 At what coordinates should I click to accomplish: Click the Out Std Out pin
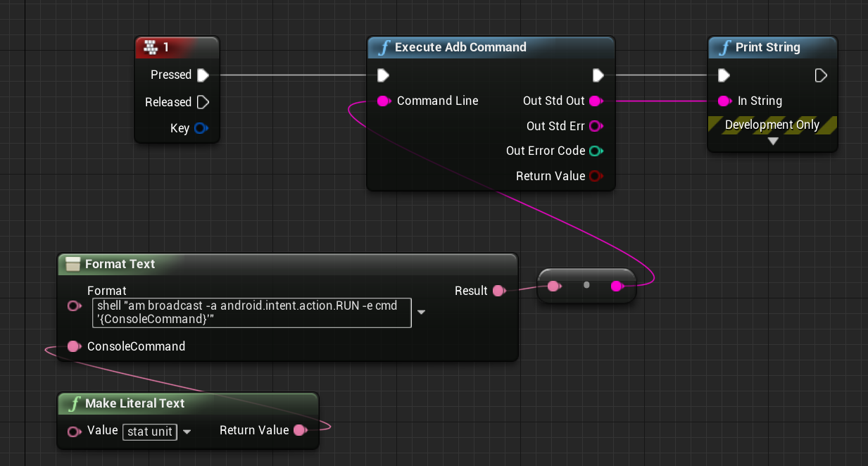tap(596, 101)
